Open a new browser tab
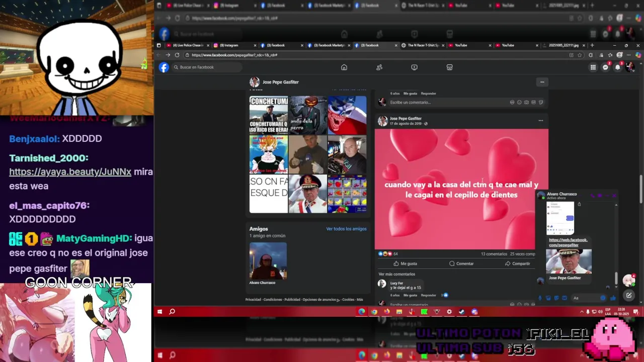This screenshot has width=644, height=362. tap(592, 45)
